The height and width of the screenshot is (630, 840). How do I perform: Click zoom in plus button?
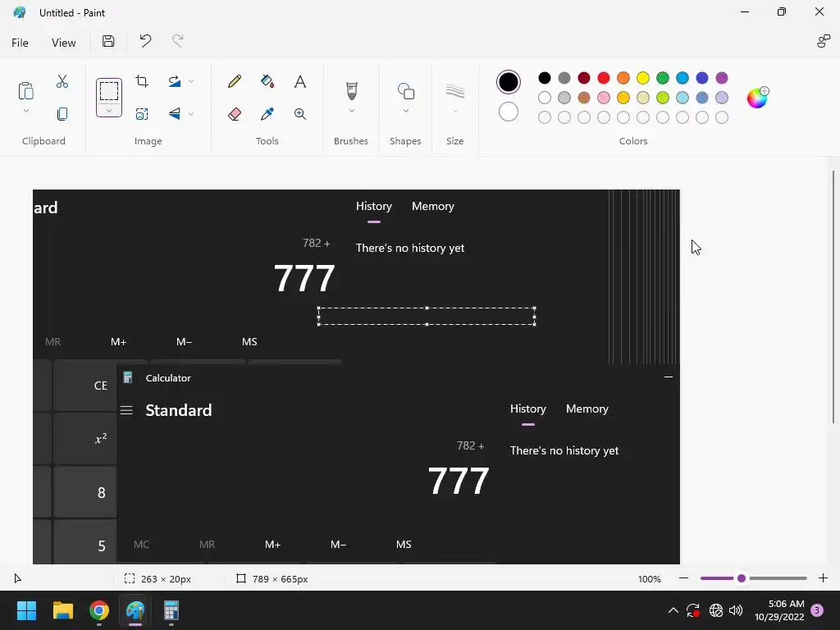(823, 578)
